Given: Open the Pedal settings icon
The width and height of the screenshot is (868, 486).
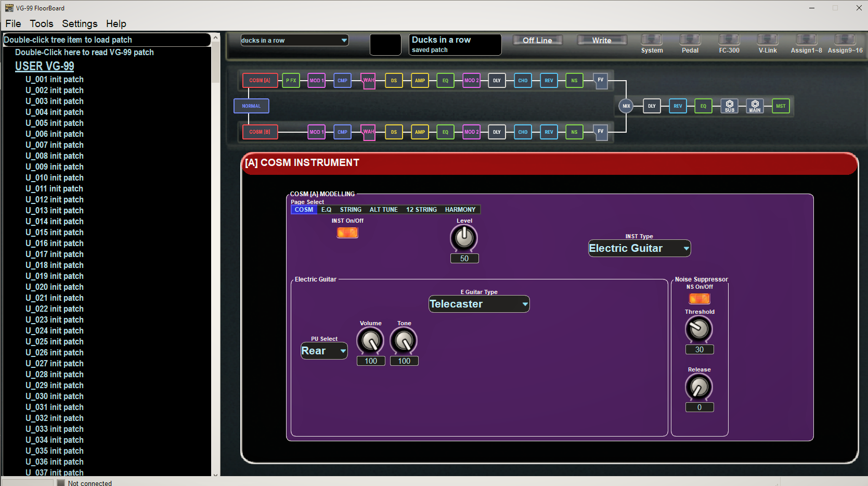Looking at the screenshot, I should point(690,40).
